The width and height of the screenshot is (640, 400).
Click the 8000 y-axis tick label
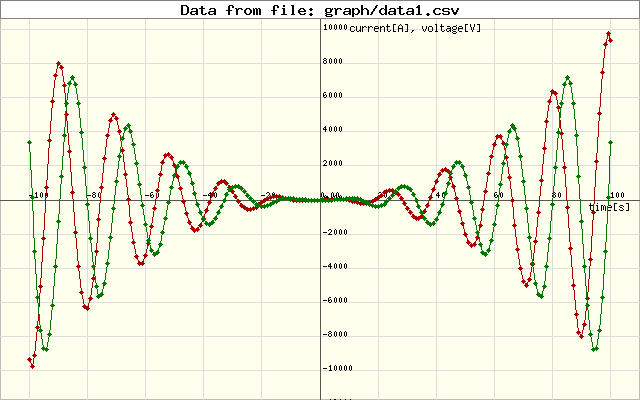coord(336,62)
